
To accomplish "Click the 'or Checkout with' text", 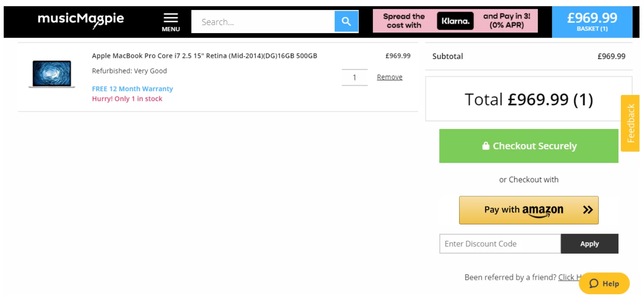I will [x=529, y=180].
